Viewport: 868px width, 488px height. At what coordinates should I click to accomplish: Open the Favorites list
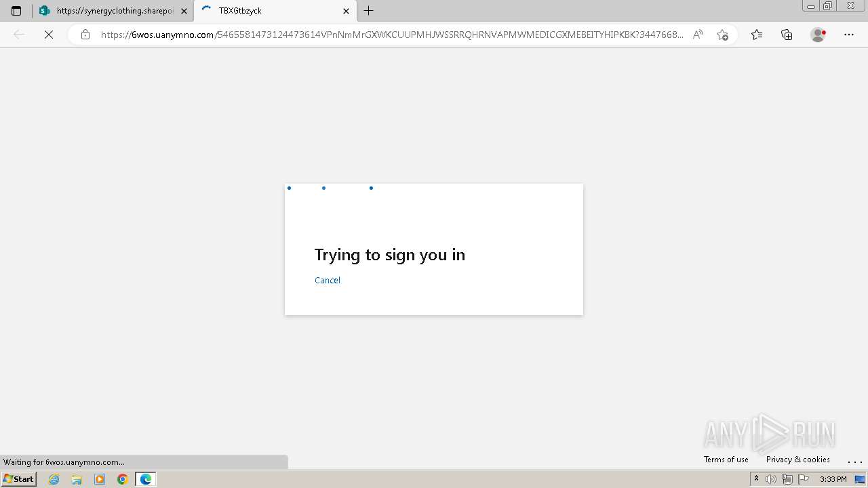point(757,35)
